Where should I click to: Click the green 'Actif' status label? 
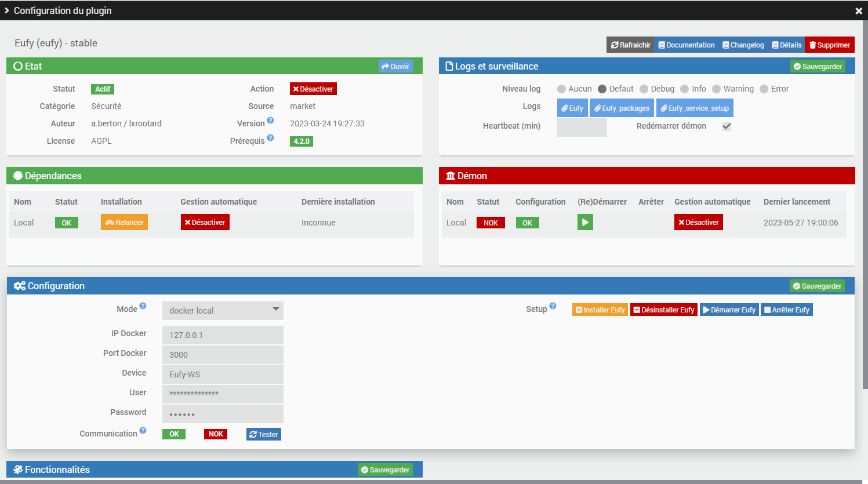(x=103, y=89)
